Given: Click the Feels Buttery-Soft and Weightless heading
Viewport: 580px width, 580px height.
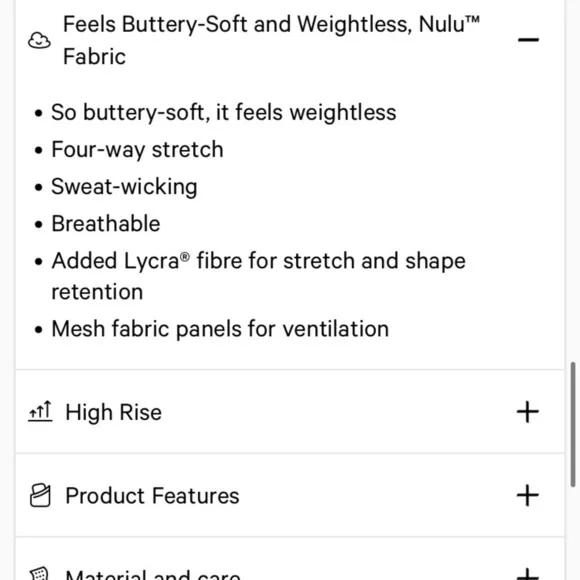Looking at the screenshot, I should coord(271,40).
